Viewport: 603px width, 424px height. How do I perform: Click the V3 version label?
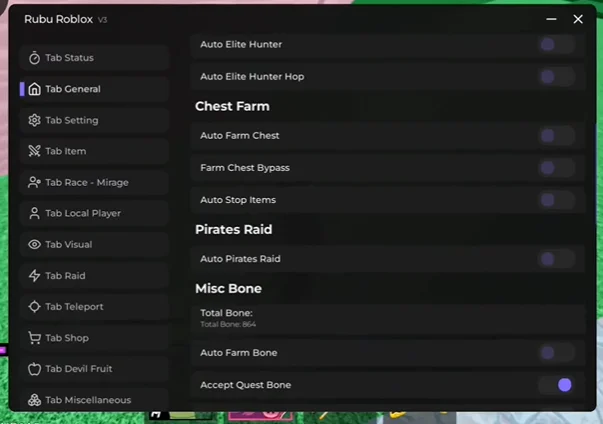coord(102,20)
